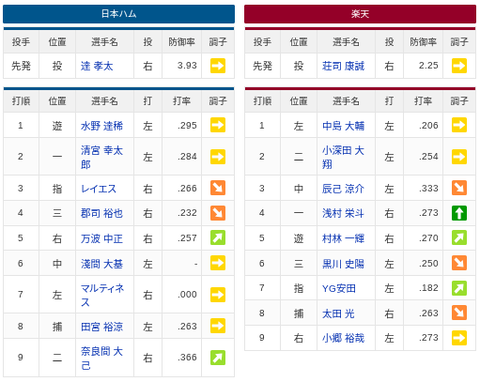Click the yellow condition arrow for 小郷 裕哉
The width and height of the screenshot is (480, 382).
click(459, 338)
